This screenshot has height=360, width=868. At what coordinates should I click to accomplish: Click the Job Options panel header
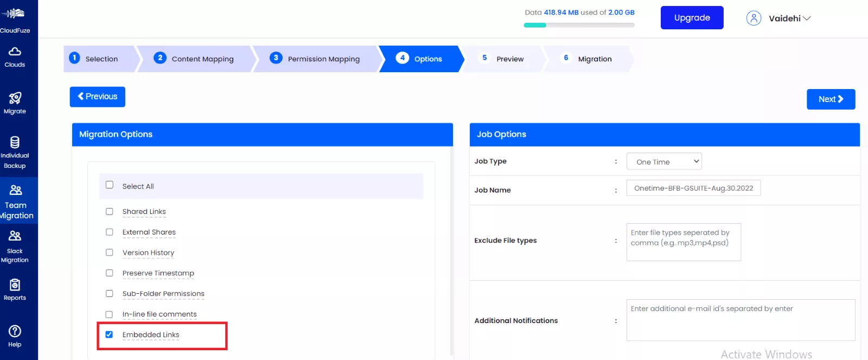pyautogui.click(x=665, y=135)
